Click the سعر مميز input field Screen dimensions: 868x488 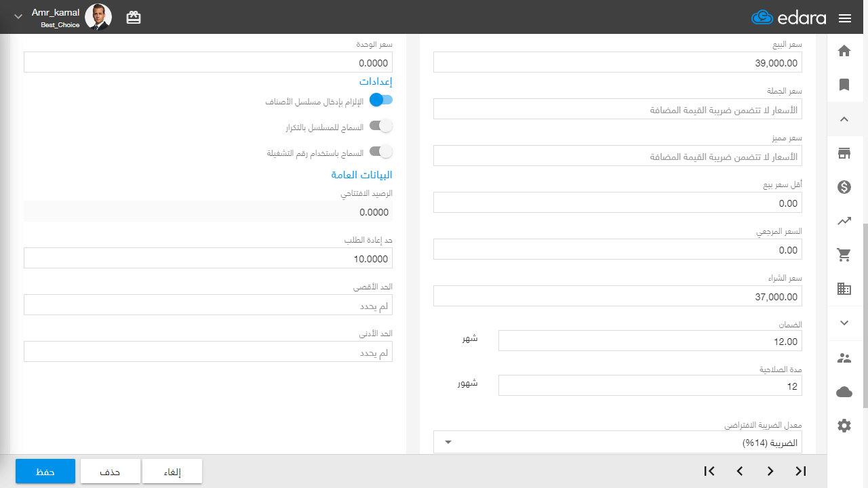click(618, 156)
